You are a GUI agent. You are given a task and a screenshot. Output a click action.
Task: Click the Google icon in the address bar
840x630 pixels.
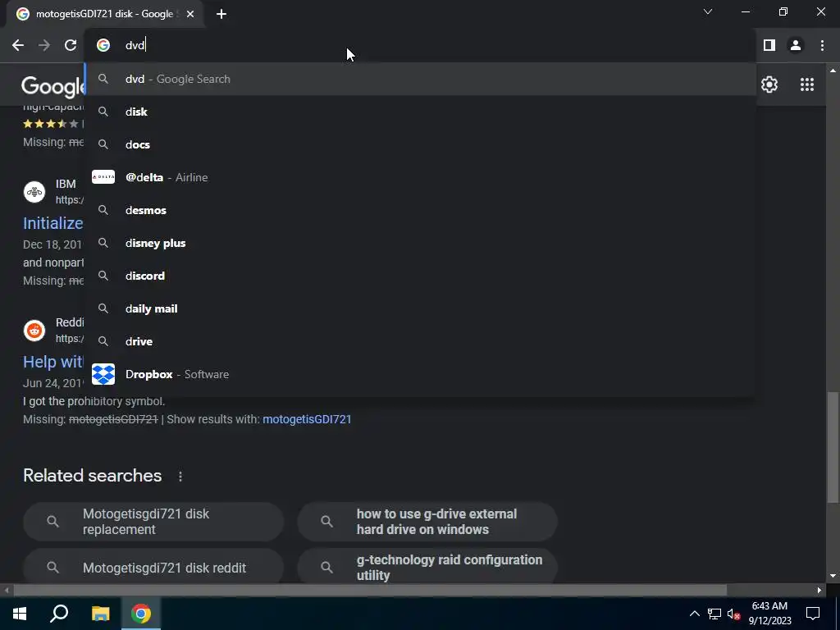pos(103,45)
